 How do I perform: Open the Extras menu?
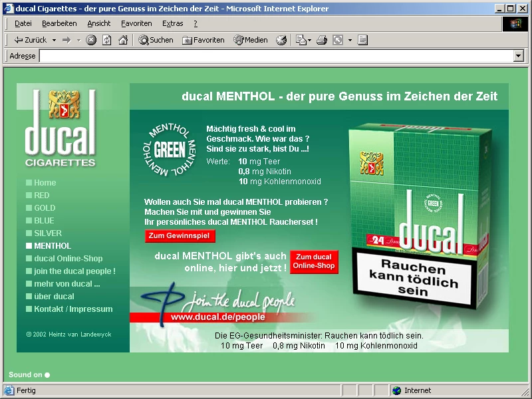(172, 23)
